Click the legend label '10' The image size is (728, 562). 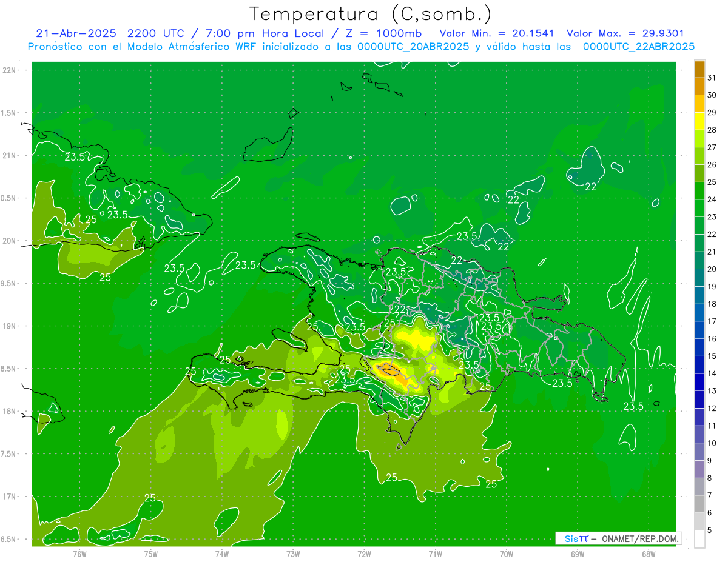pyautogui.click(x=712, y=443)
